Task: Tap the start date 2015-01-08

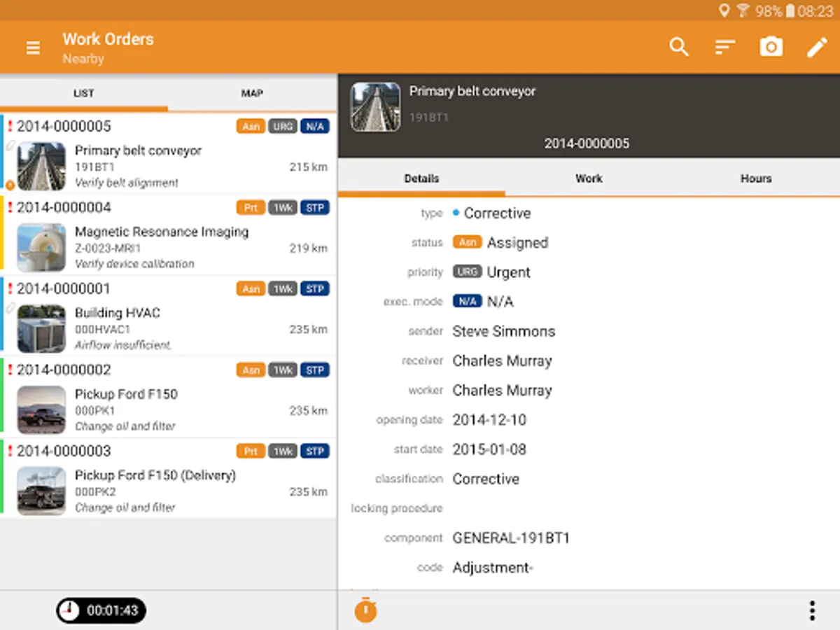Action: 490,449
